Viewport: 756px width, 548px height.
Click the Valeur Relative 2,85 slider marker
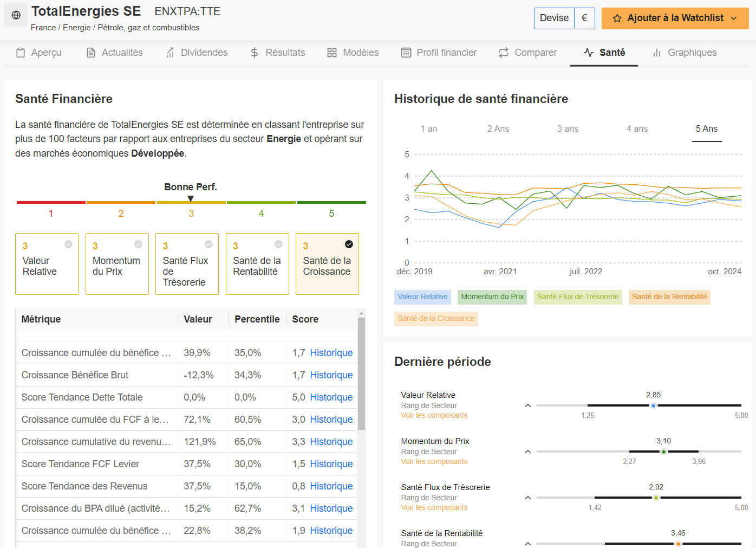(x=653, y=405)
